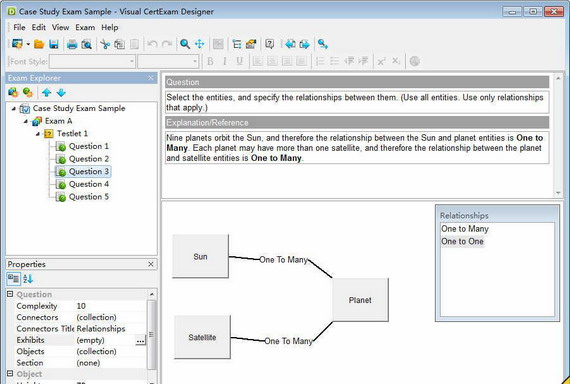Click the Move Up blue arrow in Exam Explorer

[46, 92]
